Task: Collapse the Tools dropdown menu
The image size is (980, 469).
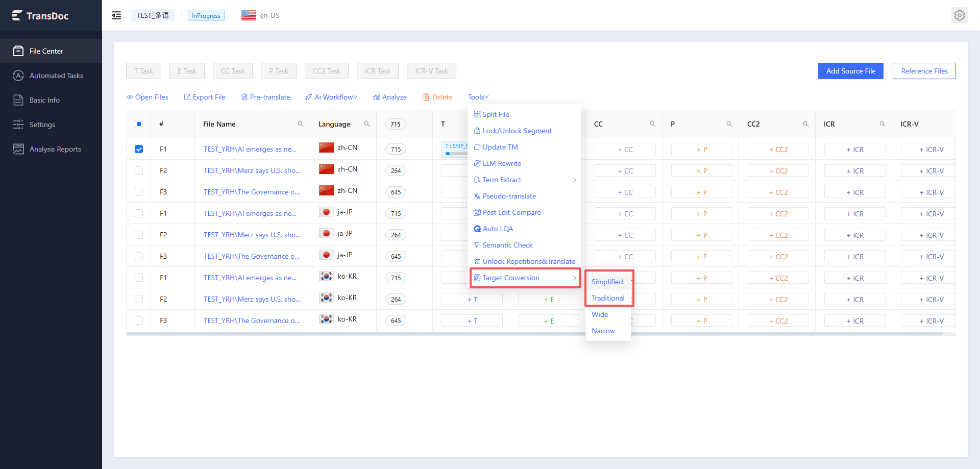Action: (x=478, y=97)
